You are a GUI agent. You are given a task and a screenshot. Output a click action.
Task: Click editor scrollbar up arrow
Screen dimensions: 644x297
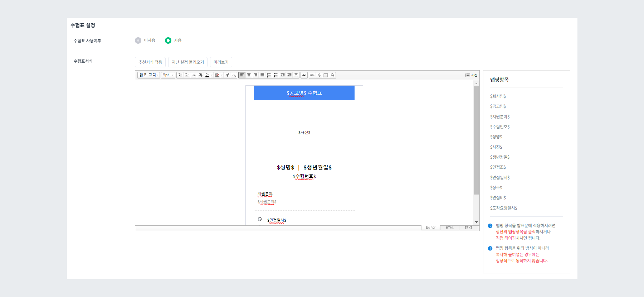coord(476,83)
